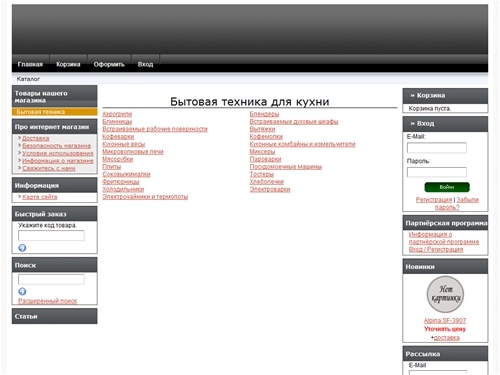This screenshot has height=375, width=500.
Task: Open Свяжитесь с нами link
Action: coord(49,168)
